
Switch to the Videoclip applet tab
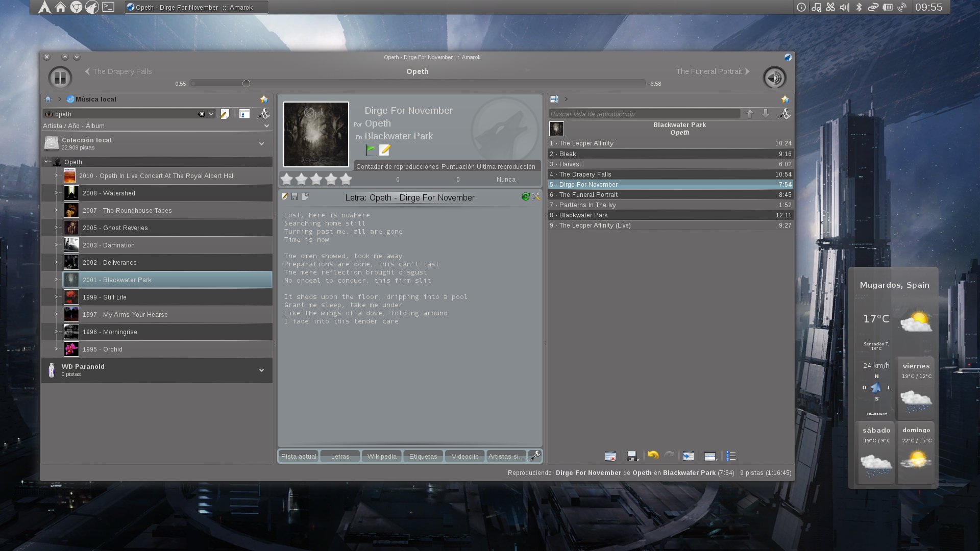465,456
